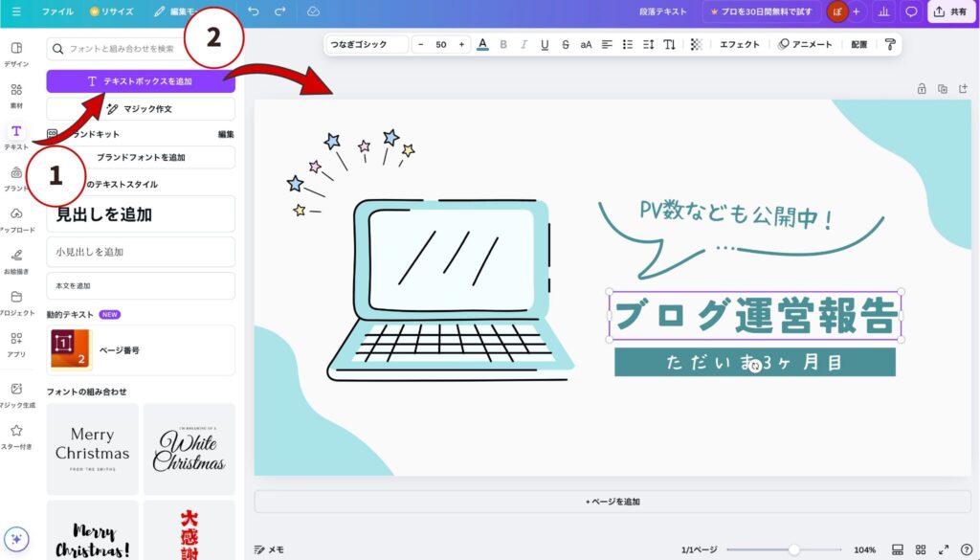This screenshot has width=980, height=560.
Task: Undo the last action
Action: point(253,11)
